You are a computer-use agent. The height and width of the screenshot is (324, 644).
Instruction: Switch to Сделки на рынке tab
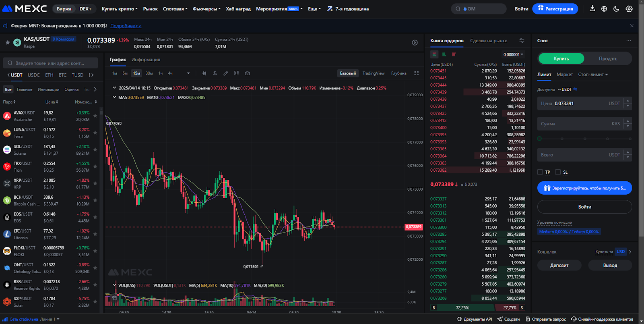click(x=489, y=41)
